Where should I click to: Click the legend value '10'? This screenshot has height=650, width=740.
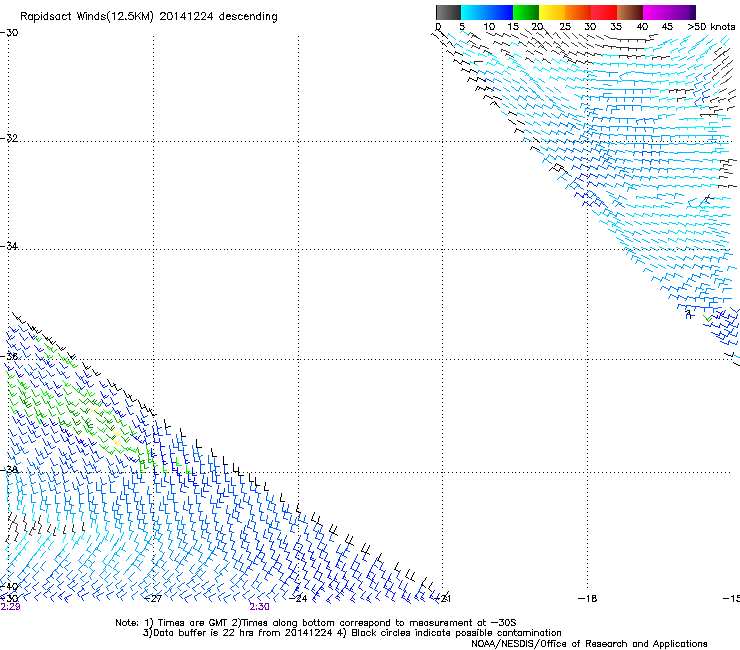tap(489, 27)
